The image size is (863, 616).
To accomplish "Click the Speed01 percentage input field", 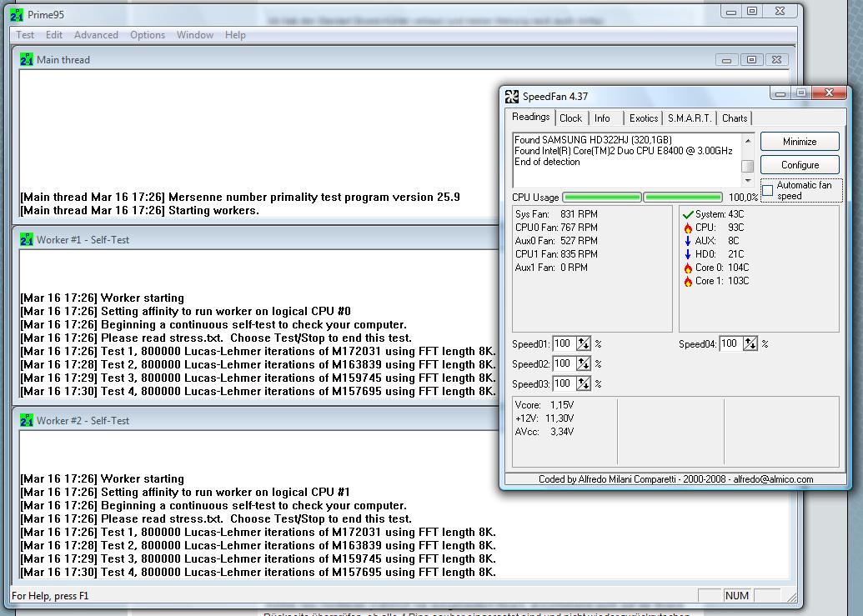I will pyautogui.click(x=564, y=343).
